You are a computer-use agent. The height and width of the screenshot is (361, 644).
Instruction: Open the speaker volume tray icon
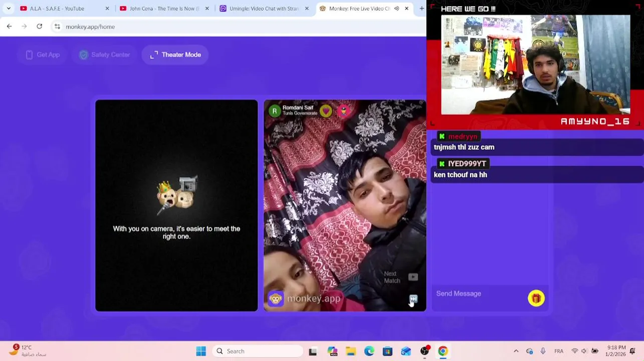coord(584,351)
